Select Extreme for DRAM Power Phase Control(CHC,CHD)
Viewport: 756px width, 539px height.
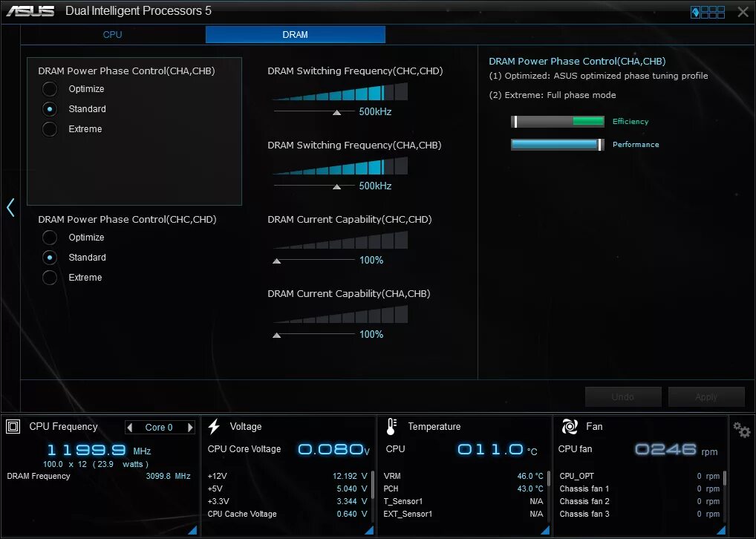[x=50, y=278]
